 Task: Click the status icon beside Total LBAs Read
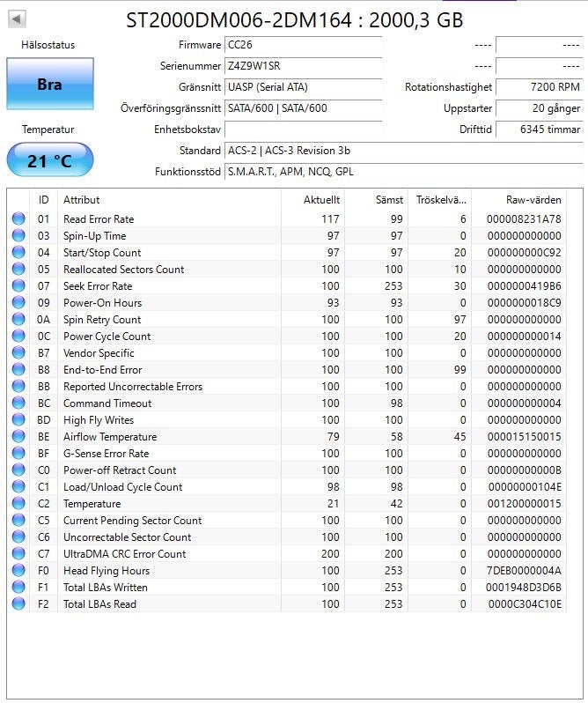(x=18, y=603)
